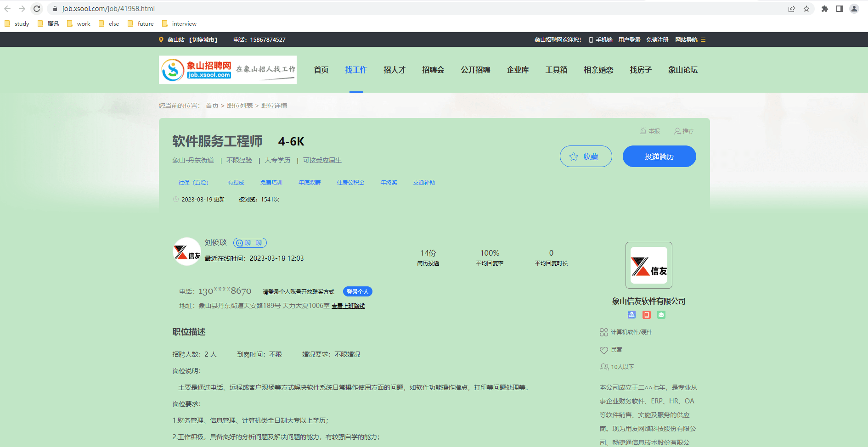Open the 查看上班路线 commute route link
Viewport: 868px width, 447px height.
[x=349, y=306]
